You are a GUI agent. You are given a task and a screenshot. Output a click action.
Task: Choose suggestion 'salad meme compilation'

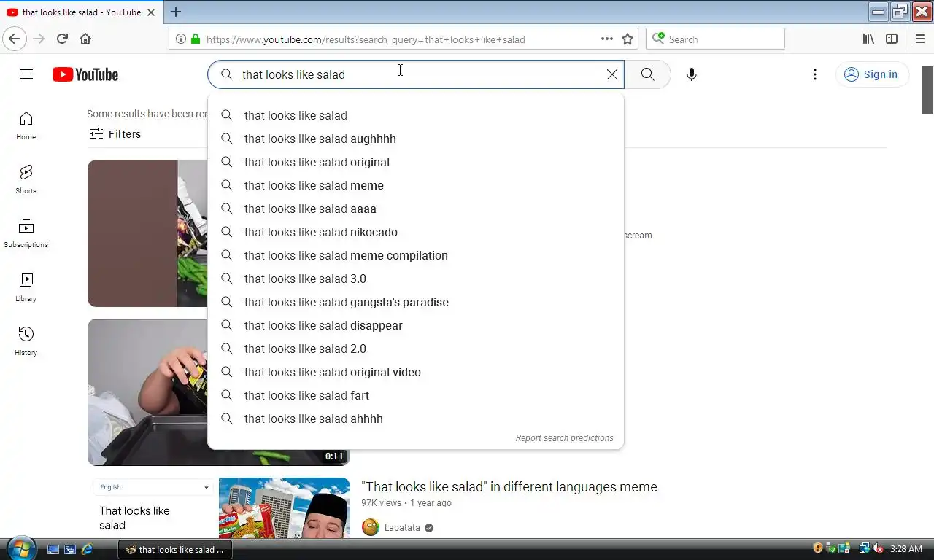(416, 255)
